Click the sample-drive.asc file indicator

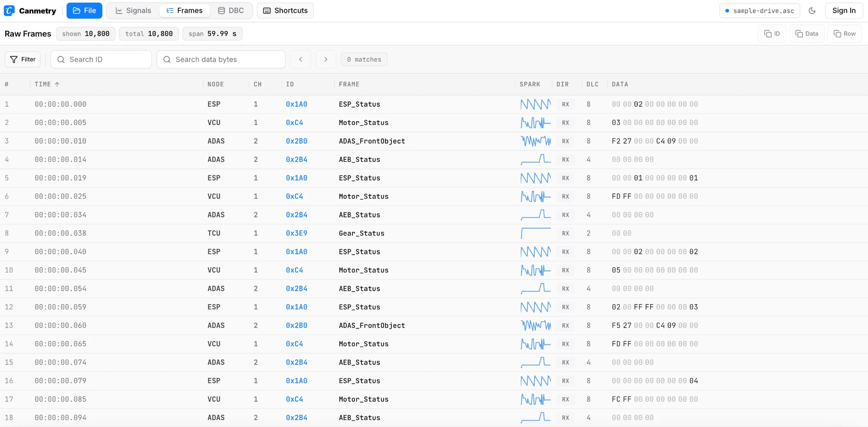click(759, 10)
